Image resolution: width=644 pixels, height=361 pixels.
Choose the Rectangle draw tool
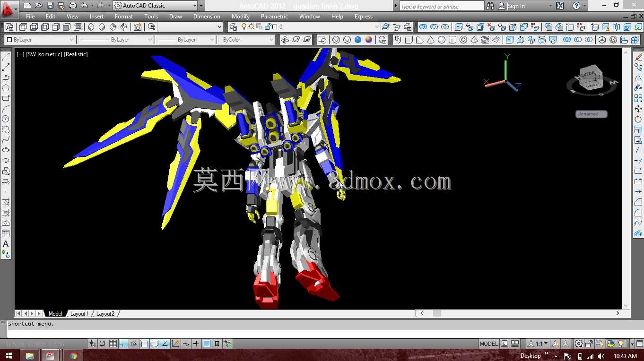tap(6, 98)
